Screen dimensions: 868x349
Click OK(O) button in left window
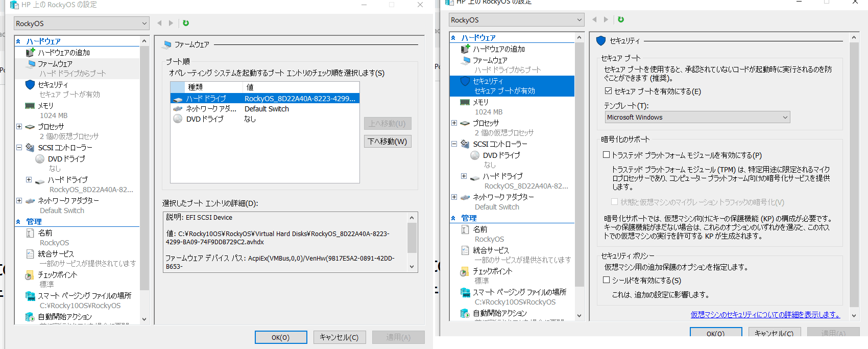[281, 337]
